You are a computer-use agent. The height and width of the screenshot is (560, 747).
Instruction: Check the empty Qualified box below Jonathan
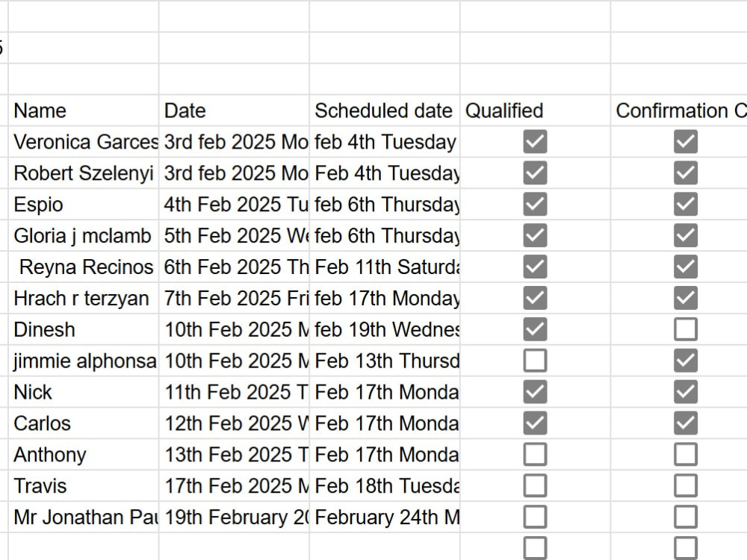point(535,547)
